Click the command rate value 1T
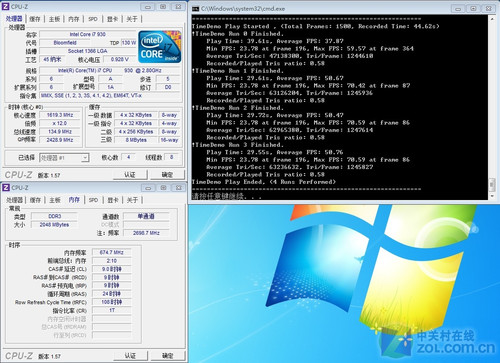The height and width of the screenshot is (363, 500). (x=112, y=310)
